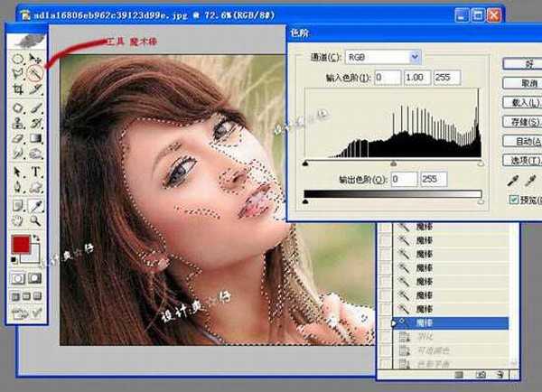Select the greyed 羽化 history state
The height and width of the screenshot is (392, 542).
click(x=423, y=336)
